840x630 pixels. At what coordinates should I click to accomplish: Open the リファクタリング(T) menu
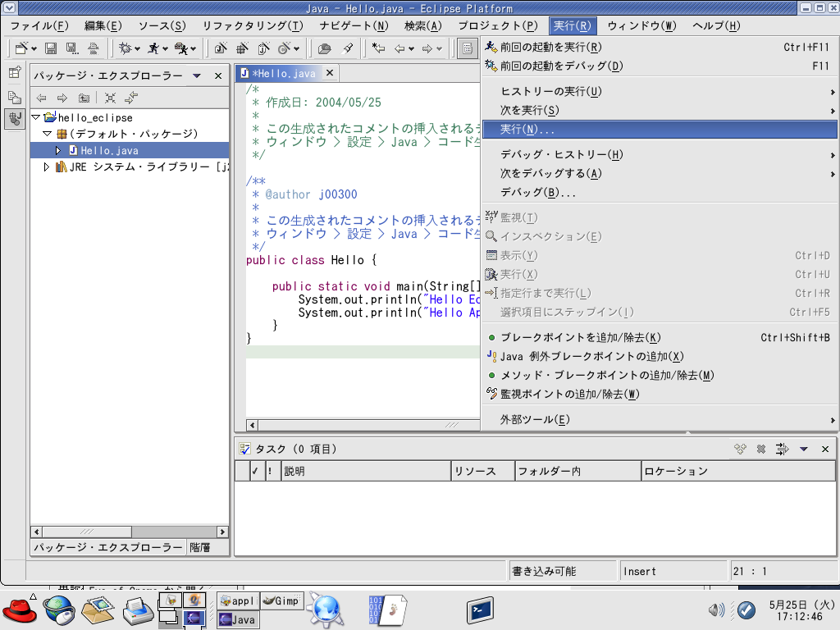coord(253,25)
